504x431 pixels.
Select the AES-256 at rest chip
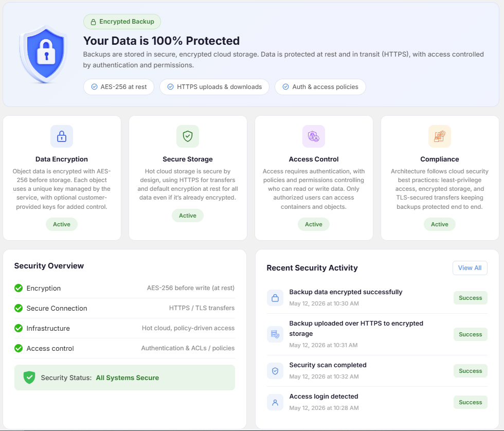119,87
